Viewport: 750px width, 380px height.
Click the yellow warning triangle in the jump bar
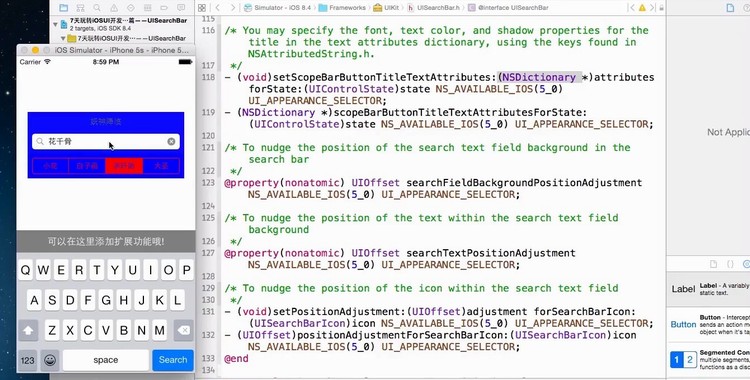pyautogui.click(x=642, y=8)
